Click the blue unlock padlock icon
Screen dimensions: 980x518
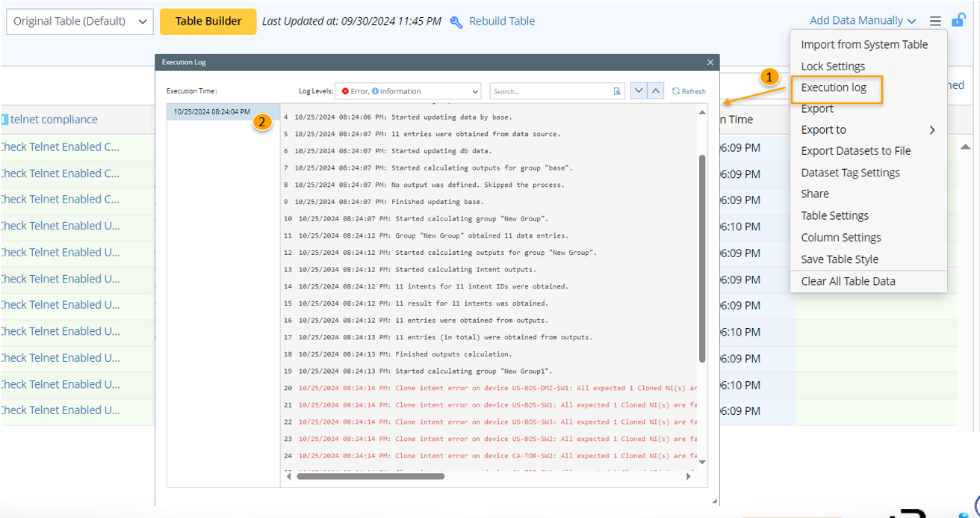(958, 20)
